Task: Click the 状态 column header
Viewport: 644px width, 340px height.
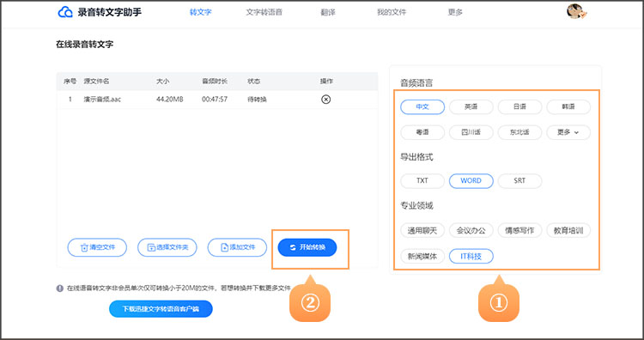Action: coord(254,82)
